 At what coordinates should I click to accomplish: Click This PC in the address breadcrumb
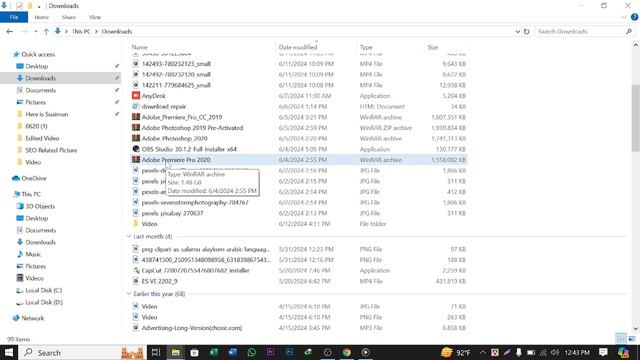point(81,31)
